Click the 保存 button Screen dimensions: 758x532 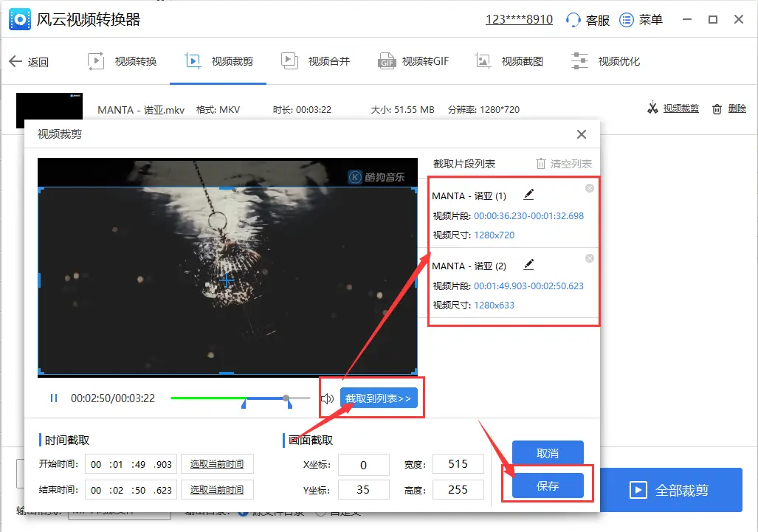point(548,486)
